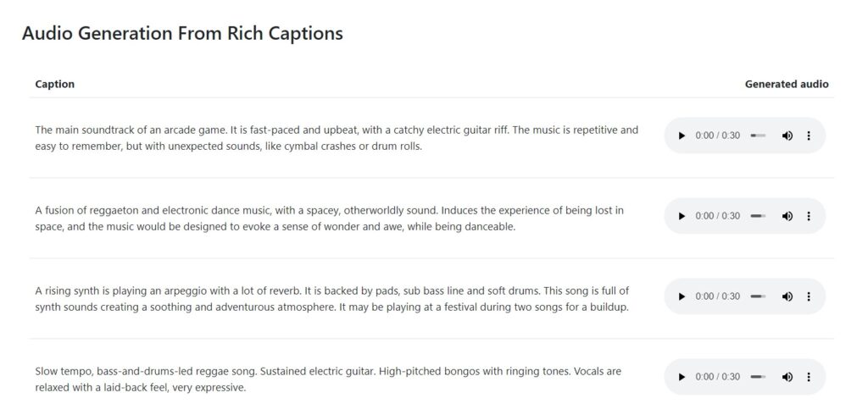Click the Generated audio column header
The height and width of the screenshot is (415, 868).
[x=787, y=84]
